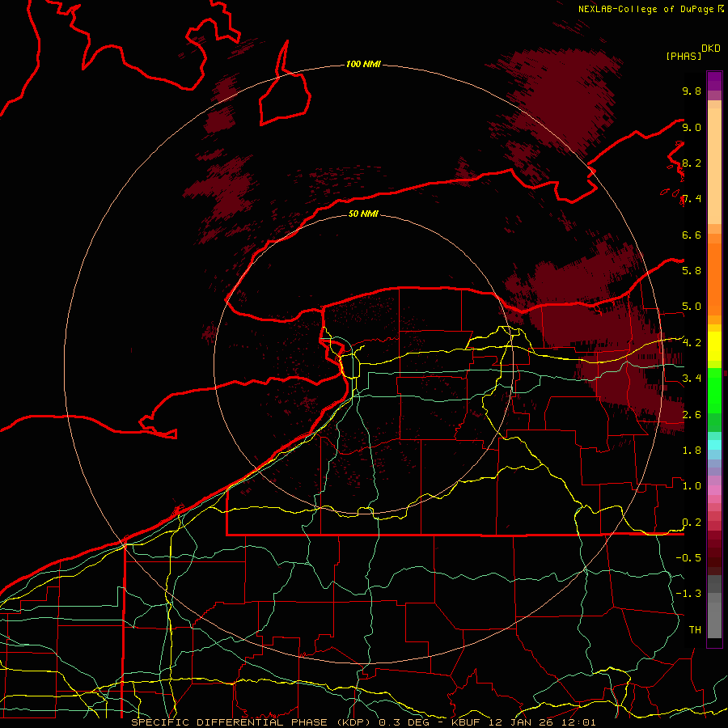Click the 5.0 color scale value
This screenshot has width=728, height=728.
[x=692, y=307]
